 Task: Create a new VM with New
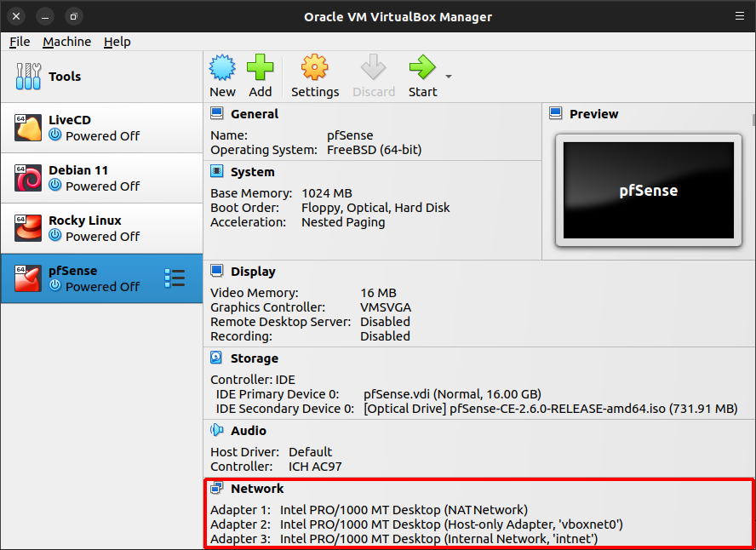pyautogui.click(x=222, y=76)
